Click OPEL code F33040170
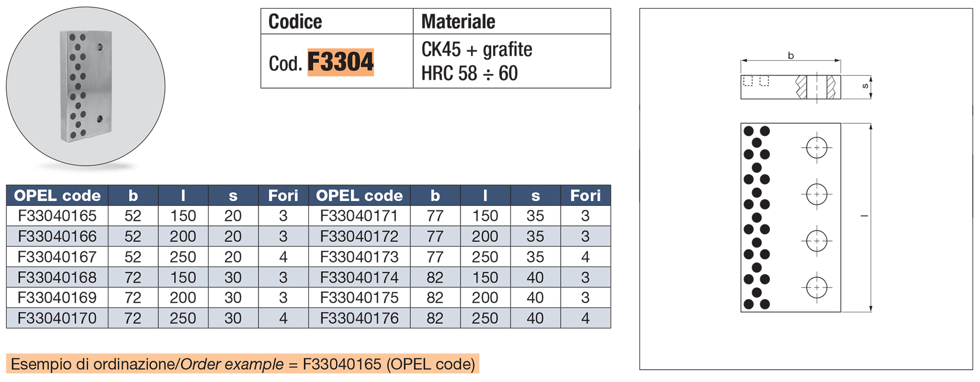 (x=57, y=318)
